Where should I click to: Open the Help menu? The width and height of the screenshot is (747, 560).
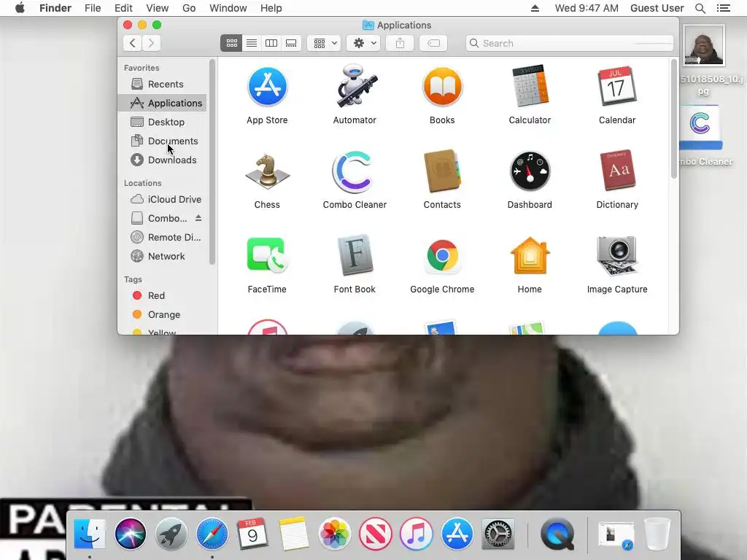pos(271,8)
